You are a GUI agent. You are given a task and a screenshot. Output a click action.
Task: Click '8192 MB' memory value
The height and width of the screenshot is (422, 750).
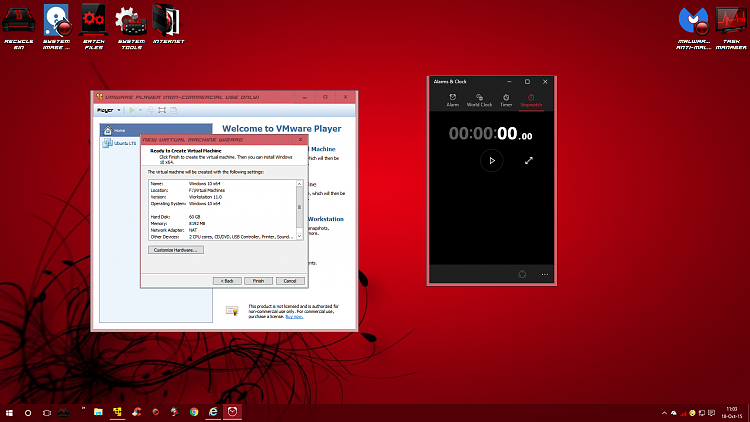[x=197, y=224]
